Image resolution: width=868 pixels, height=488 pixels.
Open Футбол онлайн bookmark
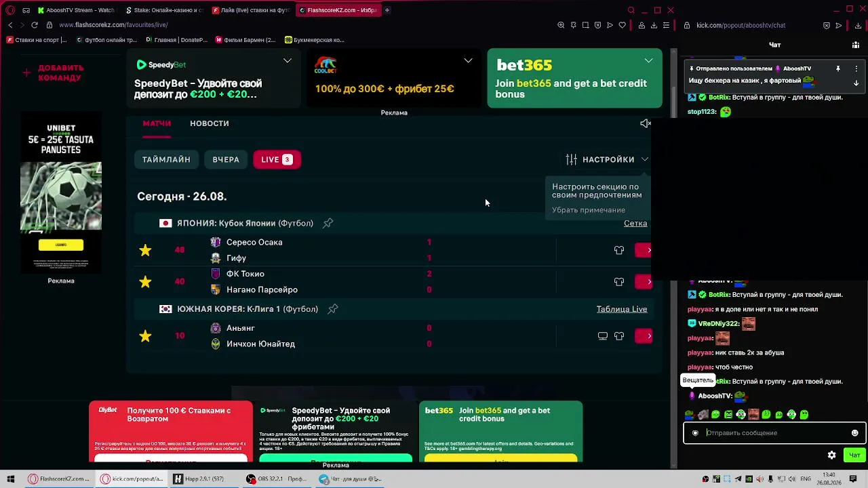pos(106,40)
